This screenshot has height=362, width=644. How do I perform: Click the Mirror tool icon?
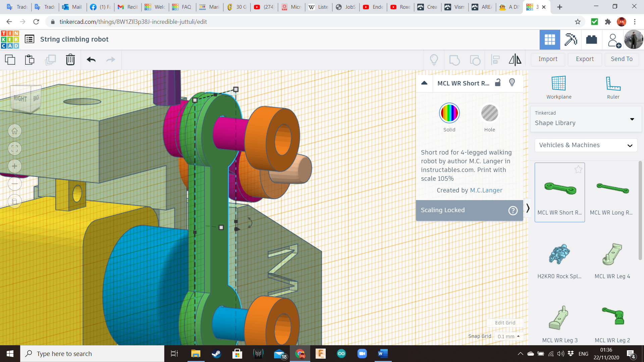(x=515, y=60)
